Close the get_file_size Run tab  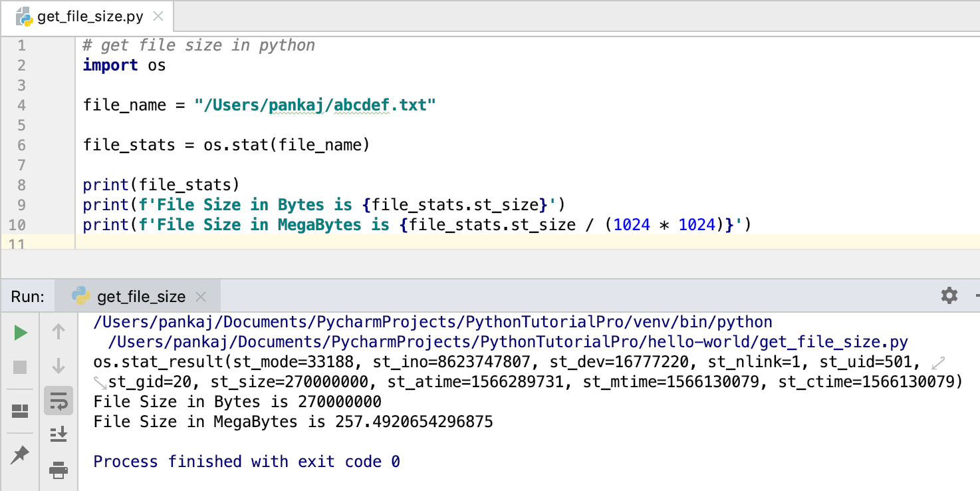pyautogui.click(x=200, y=297)
